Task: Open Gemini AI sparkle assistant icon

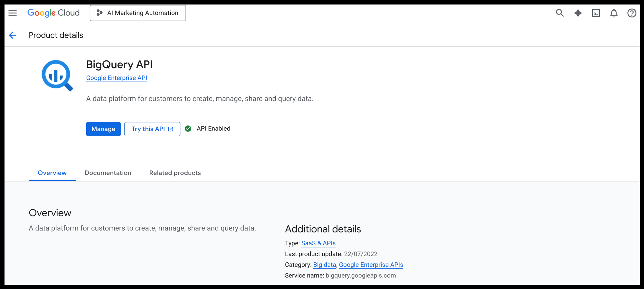Action: [x=578, y=13]
